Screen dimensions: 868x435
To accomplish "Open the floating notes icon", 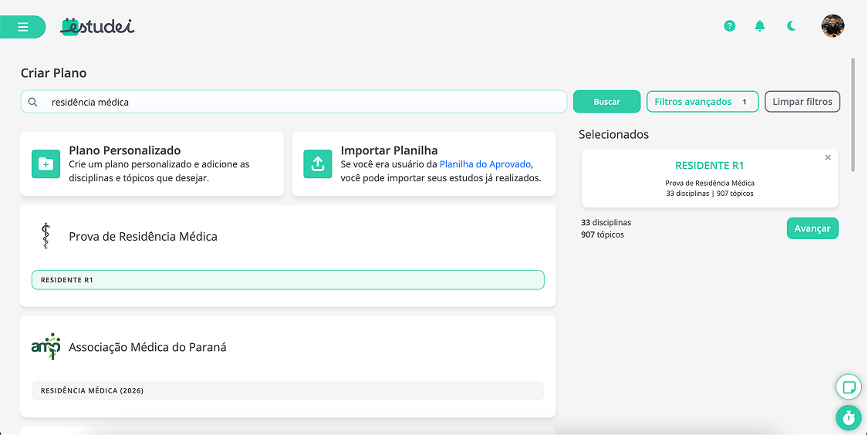I will 849,387.
